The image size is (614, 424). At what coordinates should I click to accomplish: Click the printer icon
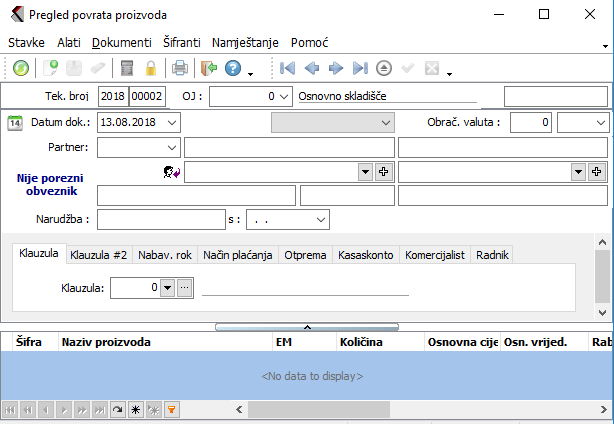pyautogui.click(x=180, y=68)
